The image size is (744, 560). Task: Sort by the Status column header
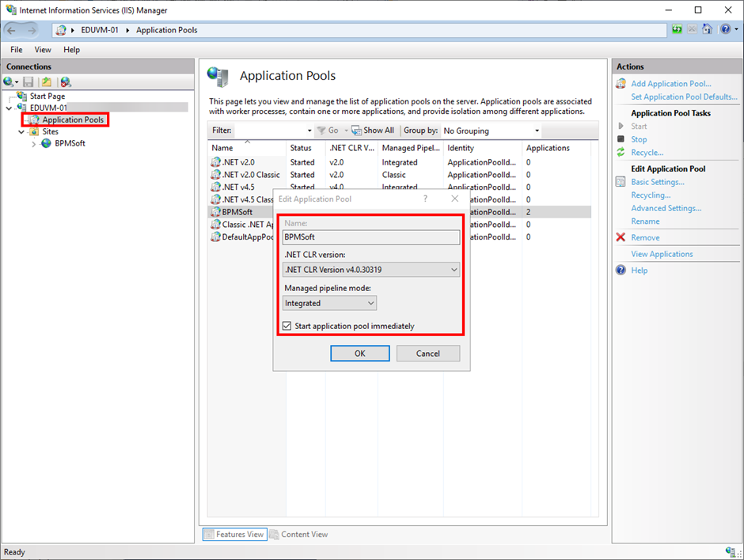pyautogui.click(x=301, y=148)
